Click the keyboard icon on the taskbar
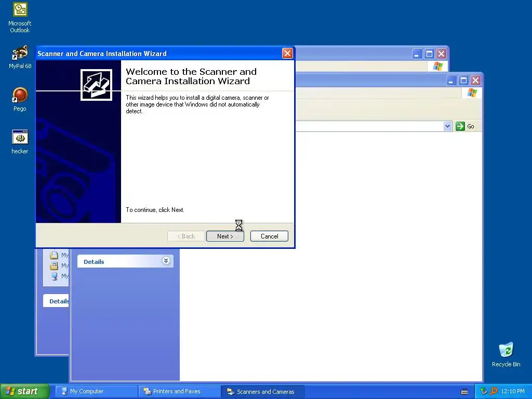The width and height of the screenshot is (532, 399). [x=464, y=392]
